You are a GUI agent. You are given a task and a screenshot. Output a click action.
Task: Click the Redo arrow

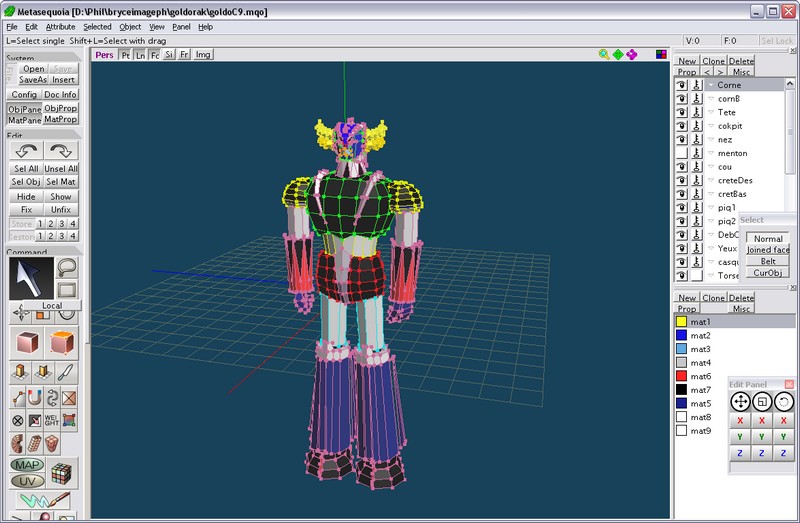(x=61, y=151)
